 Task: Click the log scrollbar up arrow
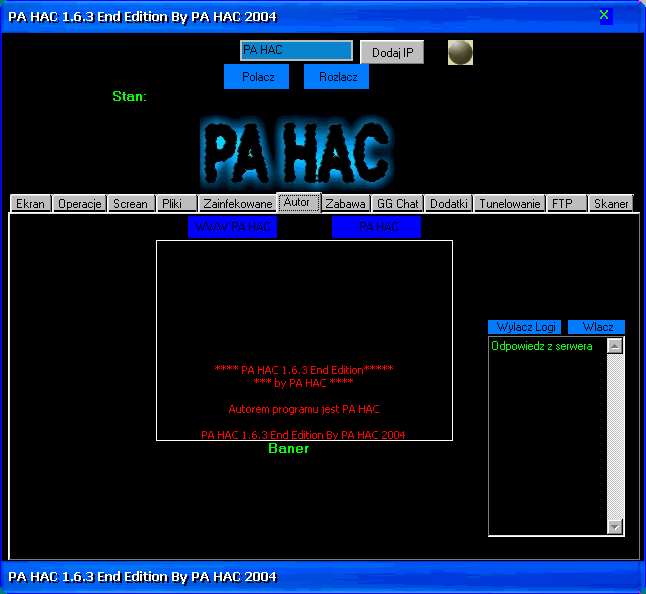pyautogui.click(x=615, y=346)
